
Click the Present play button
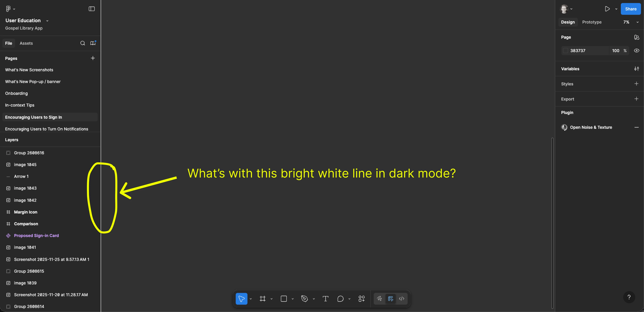pos(607,9)
